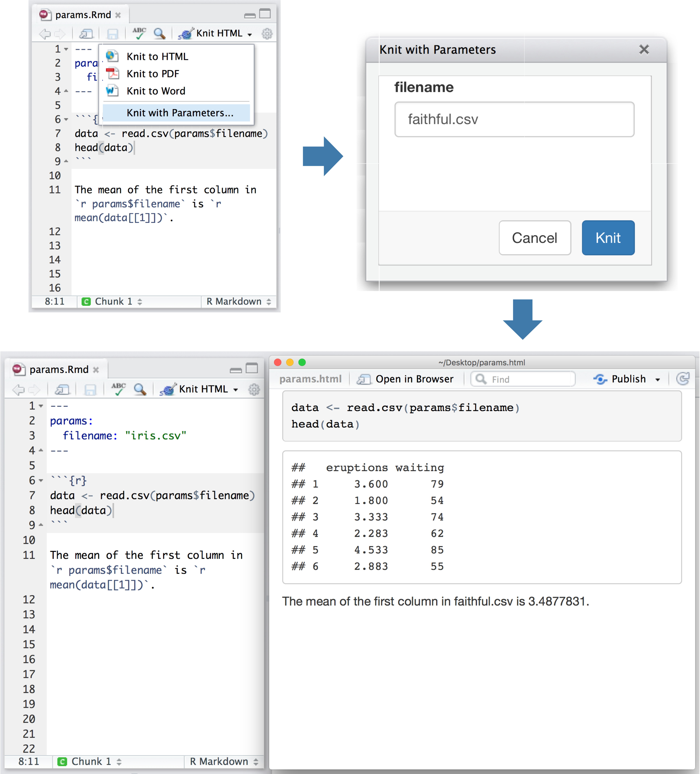700x774 pixels.
Task: Expand Publish dropdown arrow in preview toolbar
Action: click(658, 379)
